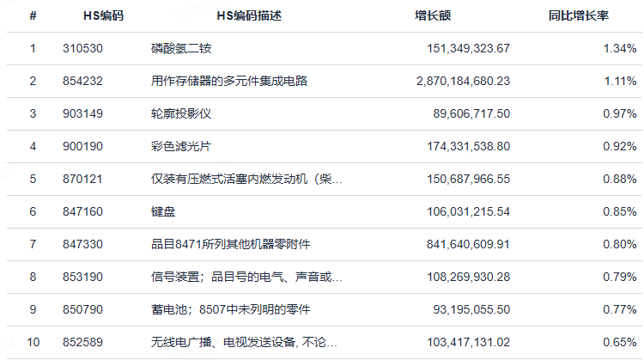644x360 pixels.
Task: Click the HS编码 column header
Action: pos(104,15)
